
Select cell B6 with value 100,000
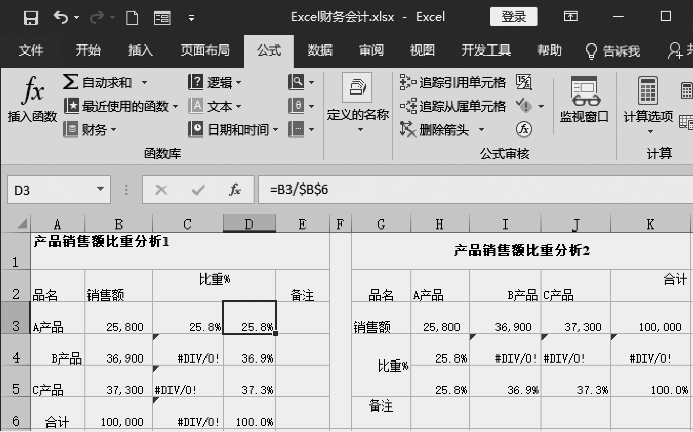[x=118, y=413]
